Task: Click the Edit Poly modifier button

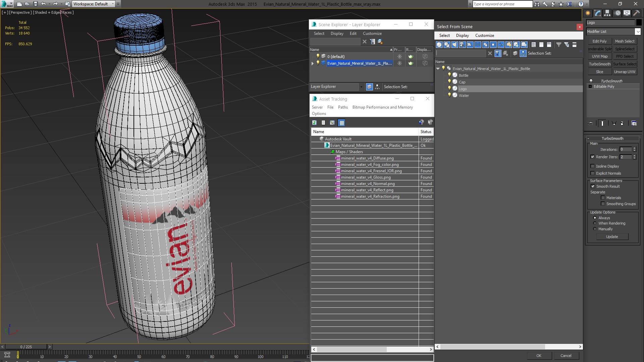Action: click(x=599, y=41)
